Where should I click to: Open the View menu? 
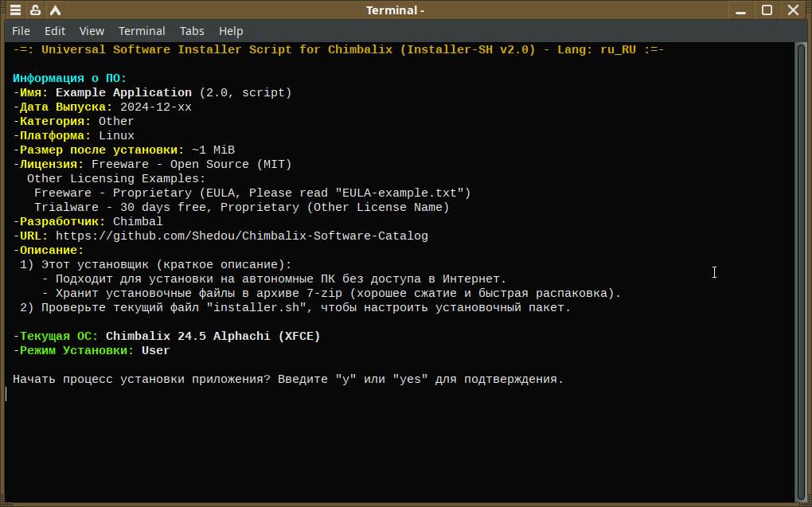[x=92, y=31]
